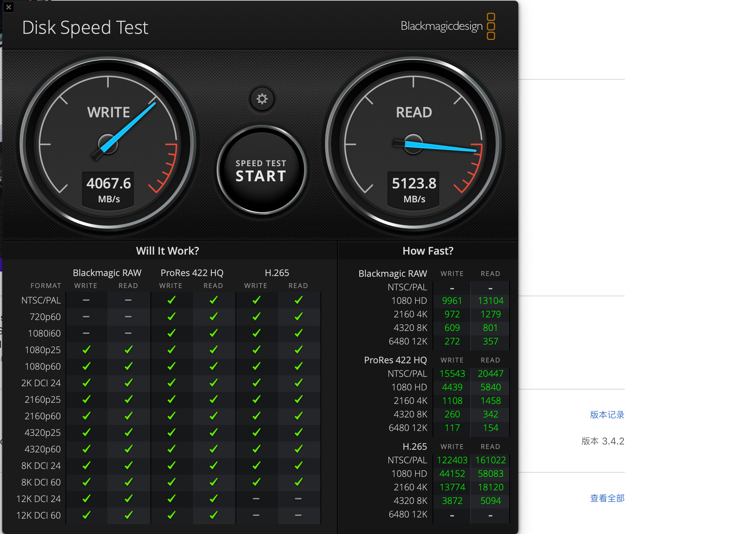The width and height of the screenshot is (756, 534).
Task: Click Blackmagic RAW header in Will It Work
Action: coord(107,273)
